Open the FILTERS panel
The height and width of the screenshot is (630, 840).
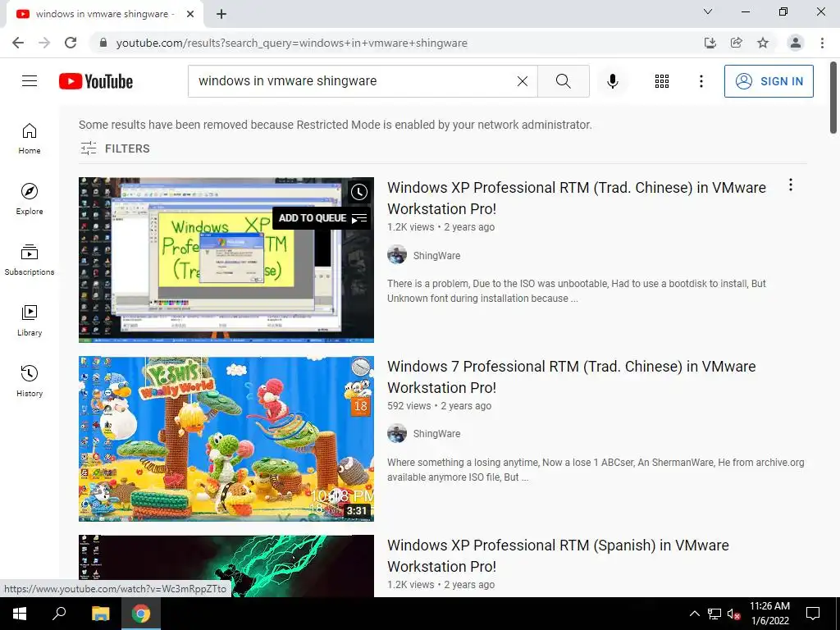115,148
